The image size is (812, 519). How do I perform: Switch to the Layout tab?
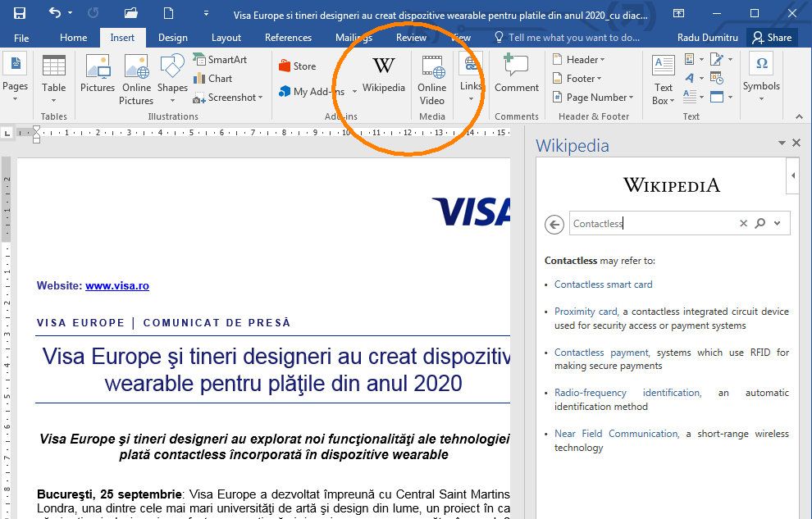click(226, 38)
